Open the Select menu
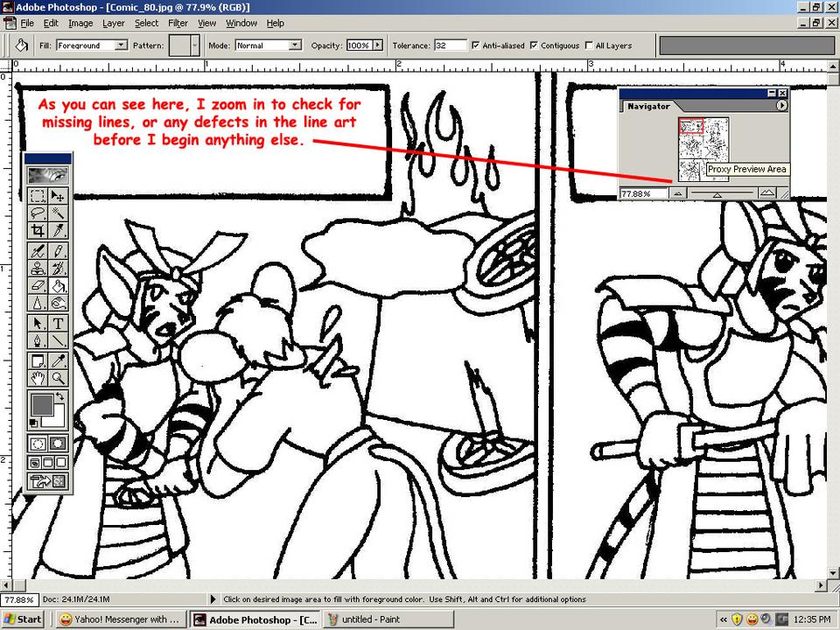The image size is (840, 630). point(146,23)
